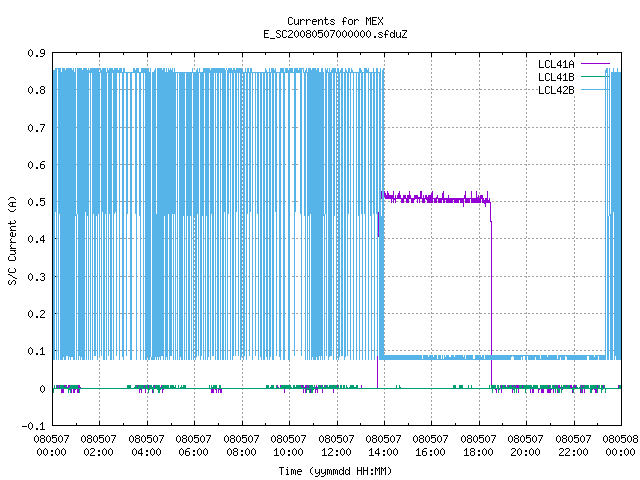Screen dimensions: 640x480
Task: Click the purple LCL41A plateau near 0.5 A
Action: pos(436,199)
